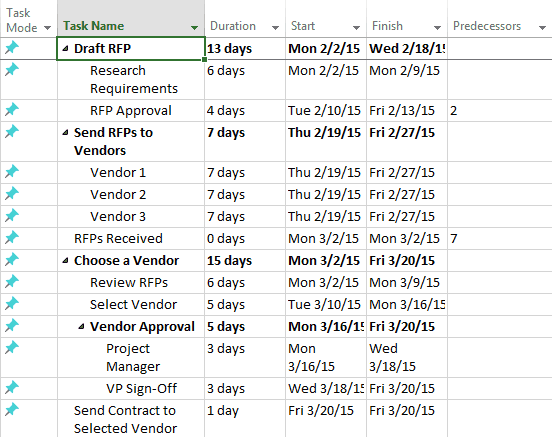This screenshot has width=552, height=437.
Task: Open Predecessors column dropdown arrow
Action: click(x=542, y=27)
